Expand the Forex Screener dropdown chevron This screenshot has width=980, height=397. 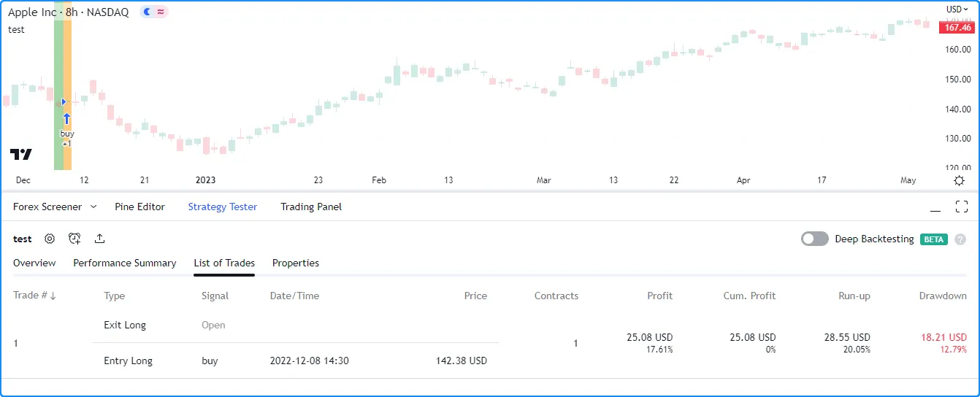pos(93,207)
